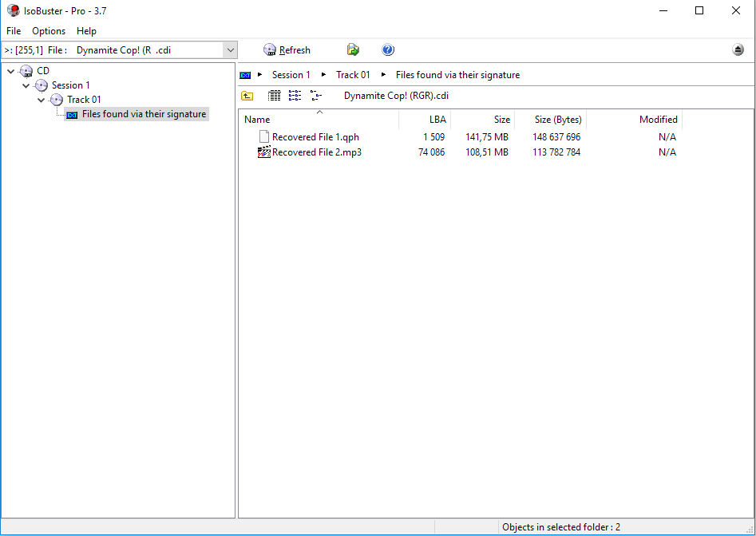The width and height of the screenshot is (756, 536).
Task: Click the Track 01 disc icon
Action: (57, 100)
